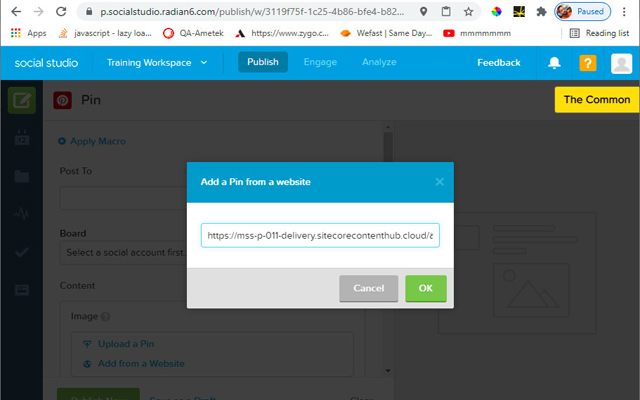Open the Paused profile avatar

coord(582,12)
